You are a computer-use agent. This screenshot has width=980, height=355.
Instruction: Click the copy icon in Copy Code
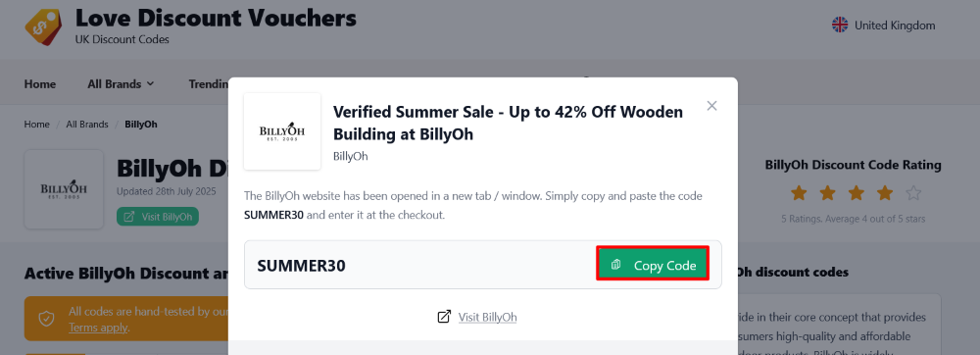coord(615,265)
